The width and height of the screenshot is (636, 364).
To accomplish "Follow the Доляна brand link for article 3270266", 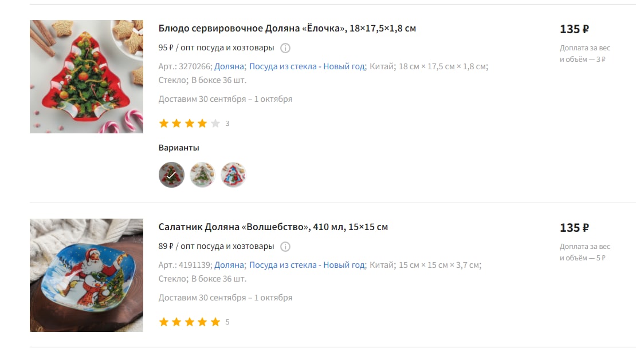I will (229, 66).
